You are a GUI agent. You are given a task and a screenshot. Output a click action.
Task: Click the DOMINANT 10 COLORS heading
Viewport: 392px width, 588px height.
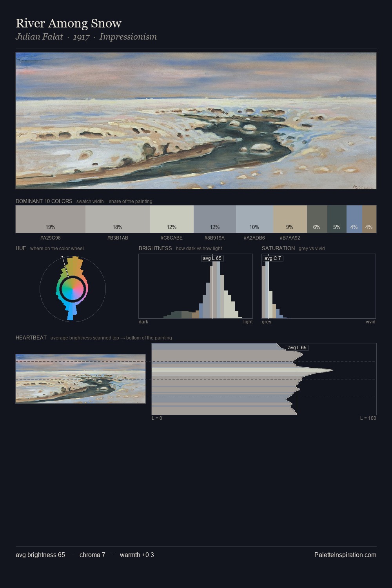44,201
